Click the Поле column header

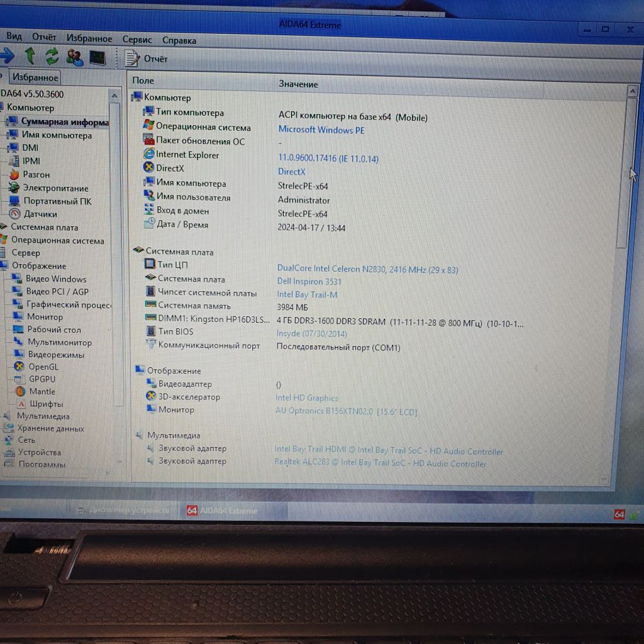[x=143, y=80]
